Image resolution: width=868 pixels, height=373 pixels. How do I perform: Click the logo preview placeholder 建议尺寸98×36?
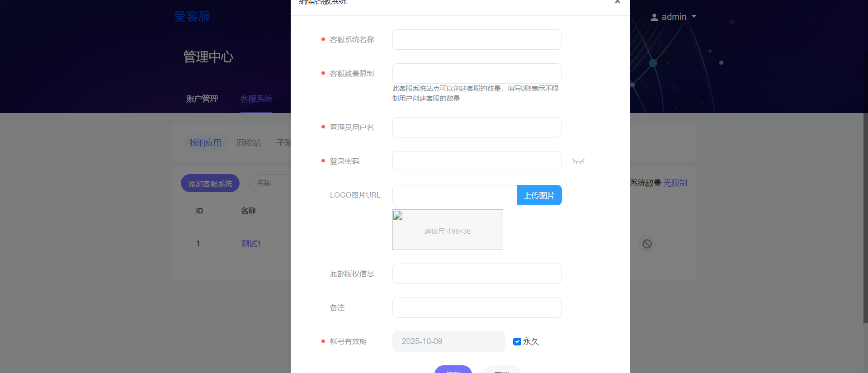pos(448,231)
